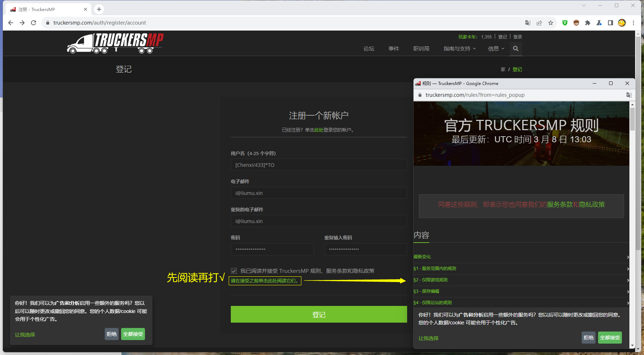644x355 pixels.
Task: Click the 隐私政策 link in rules popup
Action: click(x=592, y=205)
